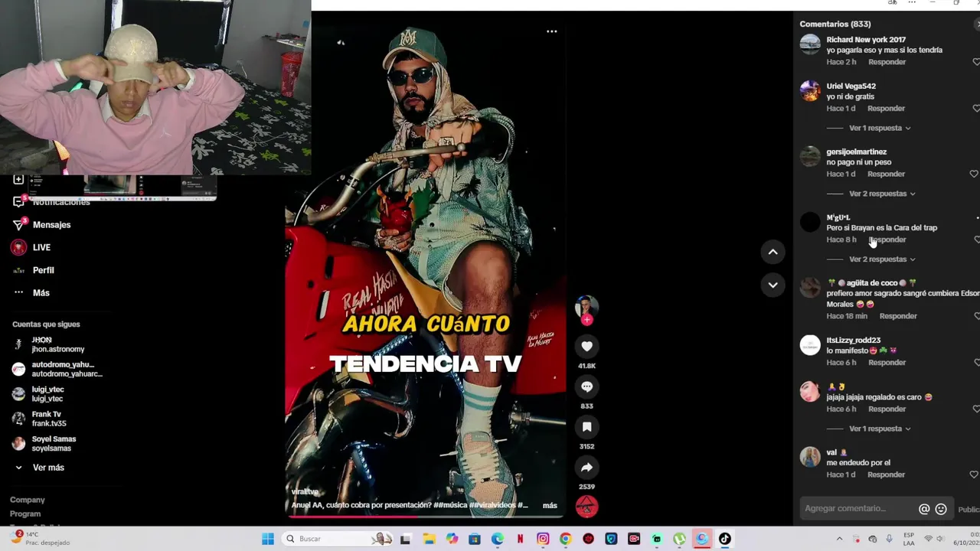Expand 'Ver 1 respuesta' under jajaja regalado comment

point(880,429)
